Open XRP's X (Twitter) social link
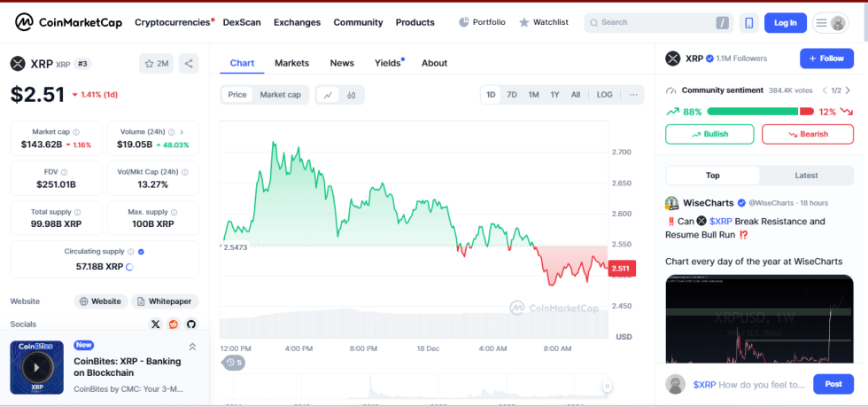The height and width of the screenshot is (407, 868). [156, 325]
